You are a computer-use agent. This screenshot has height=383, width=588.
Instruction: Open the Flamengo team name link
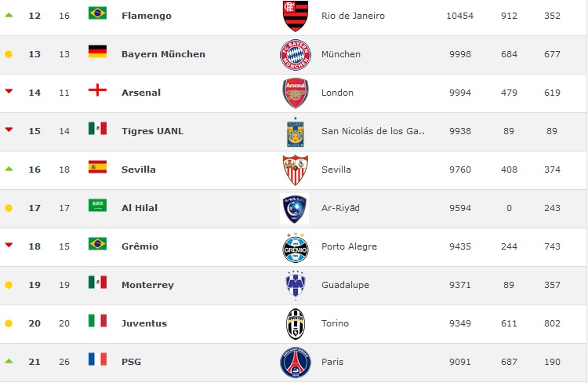click(x=147, y=16)
